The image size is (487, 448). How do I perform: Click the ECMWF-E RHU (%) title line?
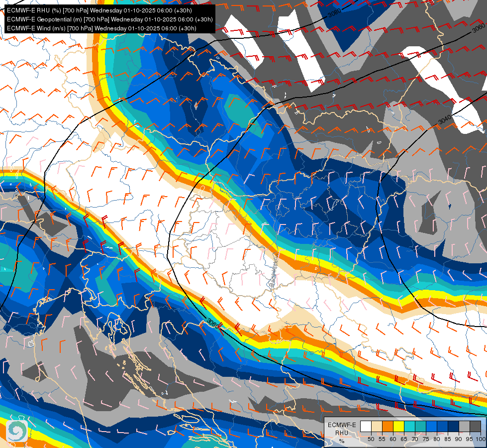click(x=99, y=10)
